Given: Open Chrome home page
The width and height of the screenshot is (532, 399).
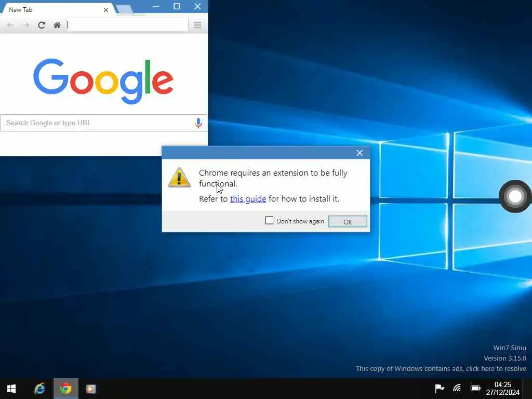Looking at the screenshot, I should click(x=57, y=25).
